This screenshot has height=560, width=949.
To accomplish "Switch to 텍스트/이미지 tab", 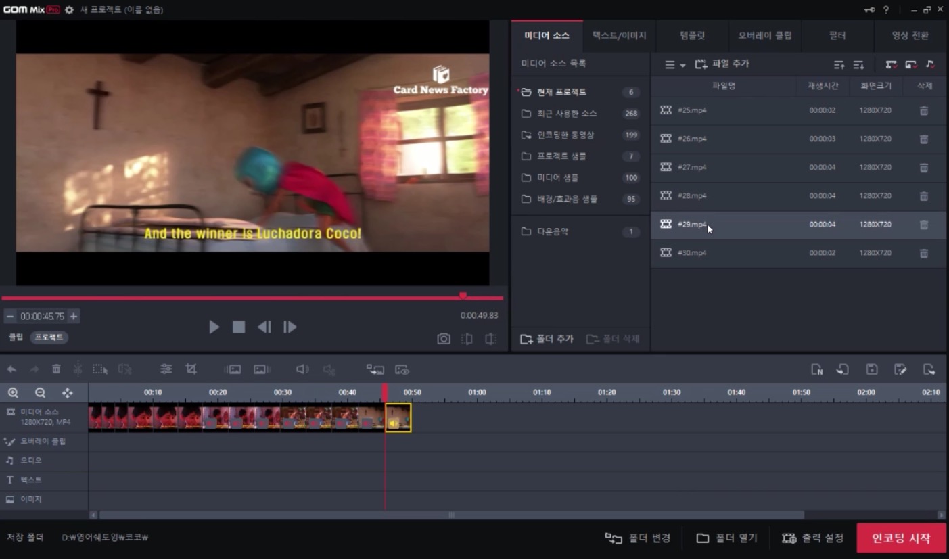I will coord(619,36).
